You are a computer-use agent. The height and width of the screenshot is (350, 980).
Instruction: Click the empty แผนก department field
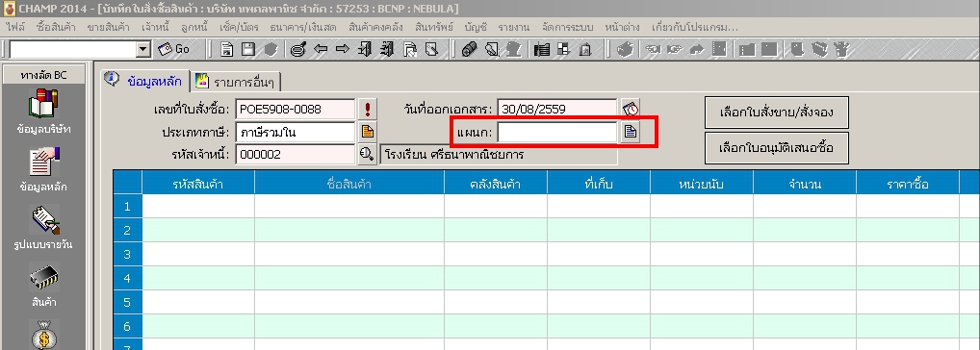[x=556, y=132]
